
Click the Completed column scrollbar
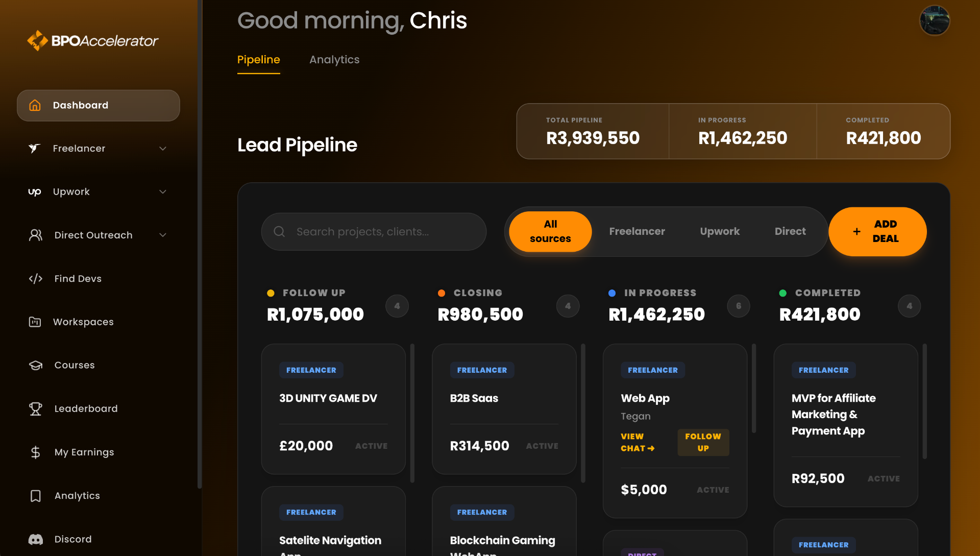[x=924, y=401]
